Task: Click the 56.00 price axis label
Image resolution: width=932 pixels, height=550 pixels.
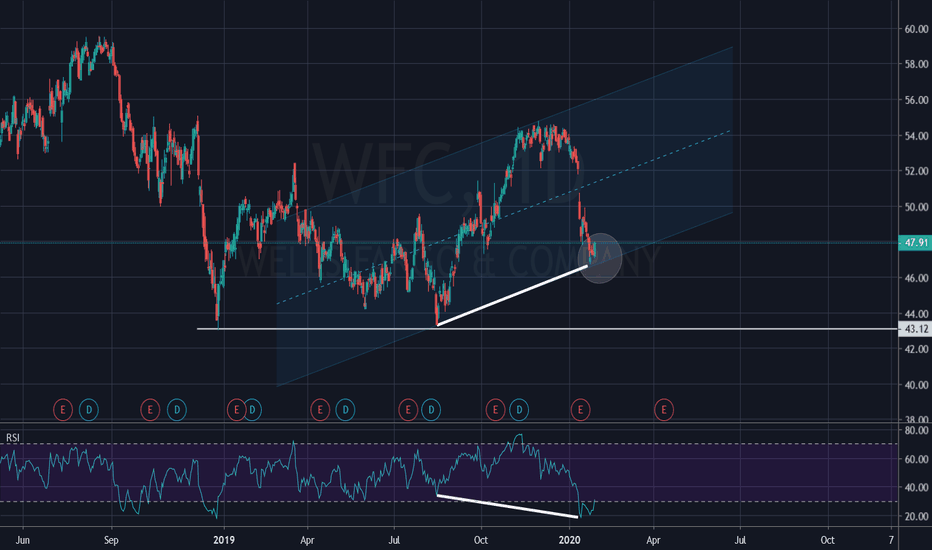Action: coord(916,100)
